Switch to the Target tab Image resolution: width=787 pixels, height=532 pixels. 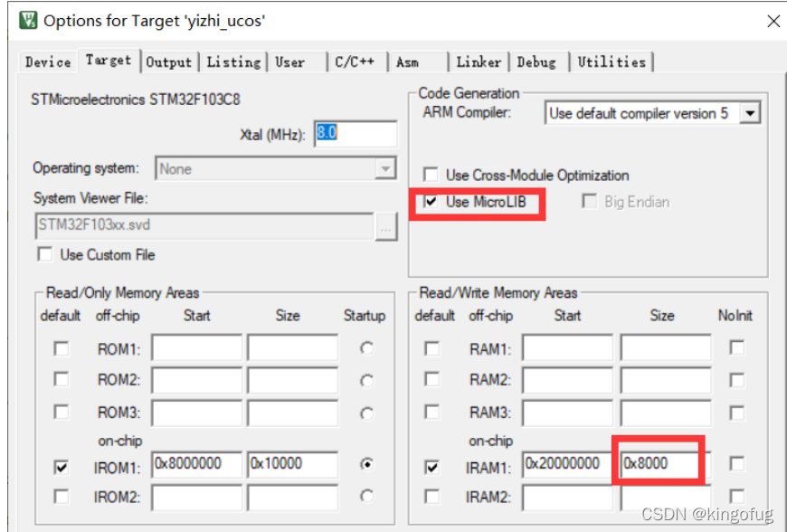pyautogui.click(x=109, y=61)
